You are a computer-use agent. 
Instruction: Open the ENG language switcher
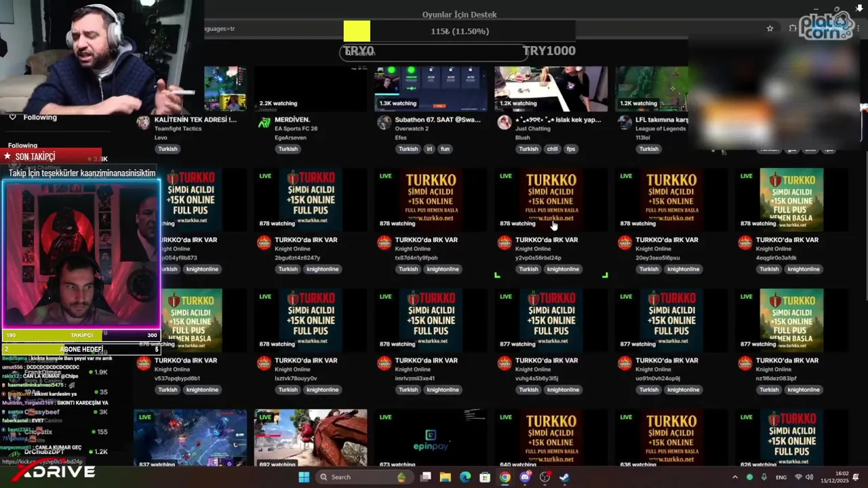coord(781,477)
